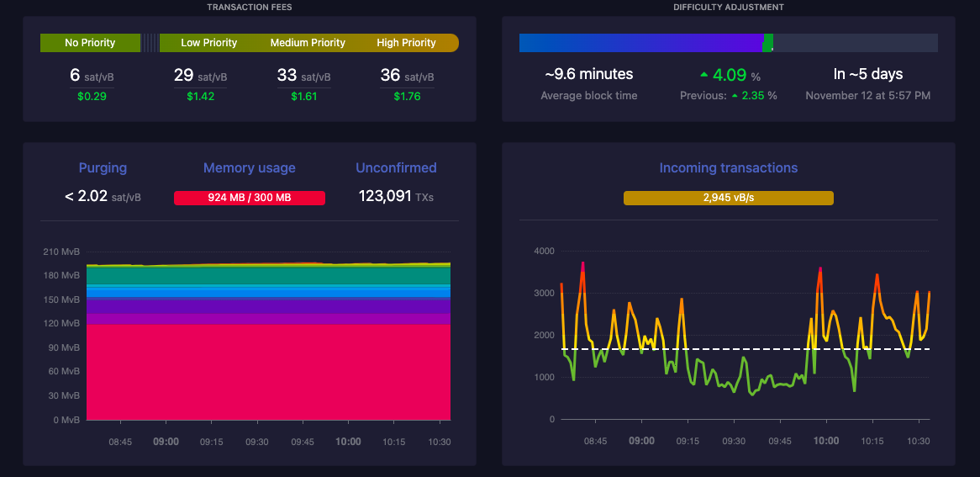Click the Memory usage heading
This screenshot has height=477, width=980.
(249, 168)
